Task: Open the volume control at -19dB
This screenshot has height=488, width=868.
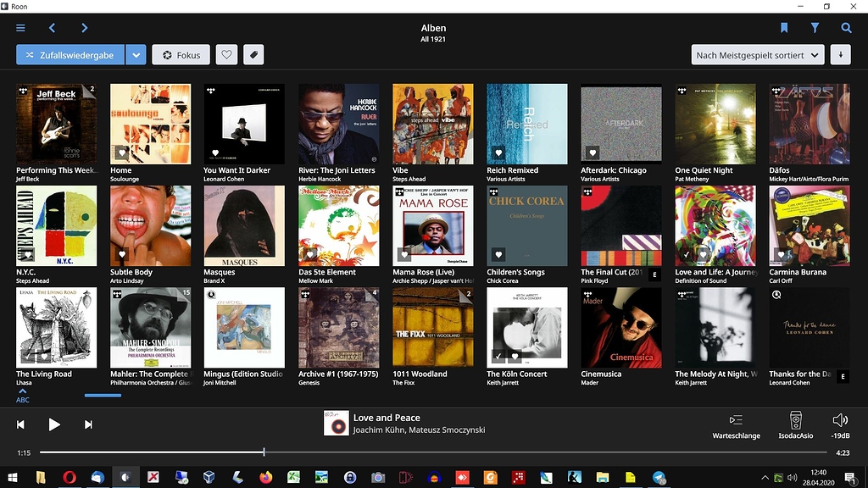Action: (840, 425)
